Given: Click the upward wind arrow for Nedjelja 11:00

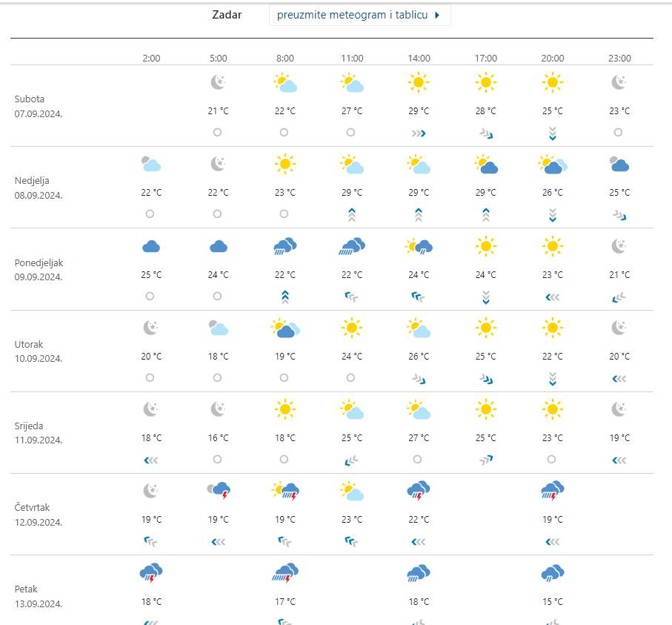Looking at the screenshot, I should (x=352, y=214).
